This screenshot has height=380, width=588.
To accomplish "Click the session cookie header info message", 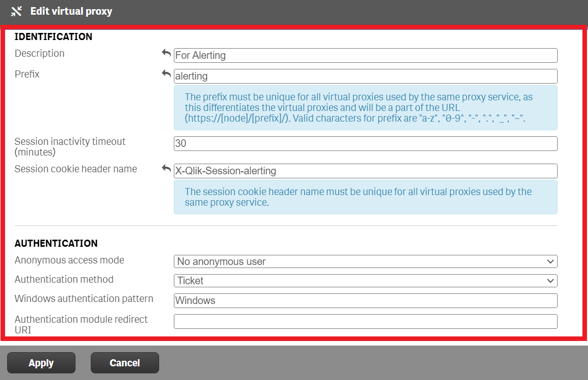I will [365, 197].
